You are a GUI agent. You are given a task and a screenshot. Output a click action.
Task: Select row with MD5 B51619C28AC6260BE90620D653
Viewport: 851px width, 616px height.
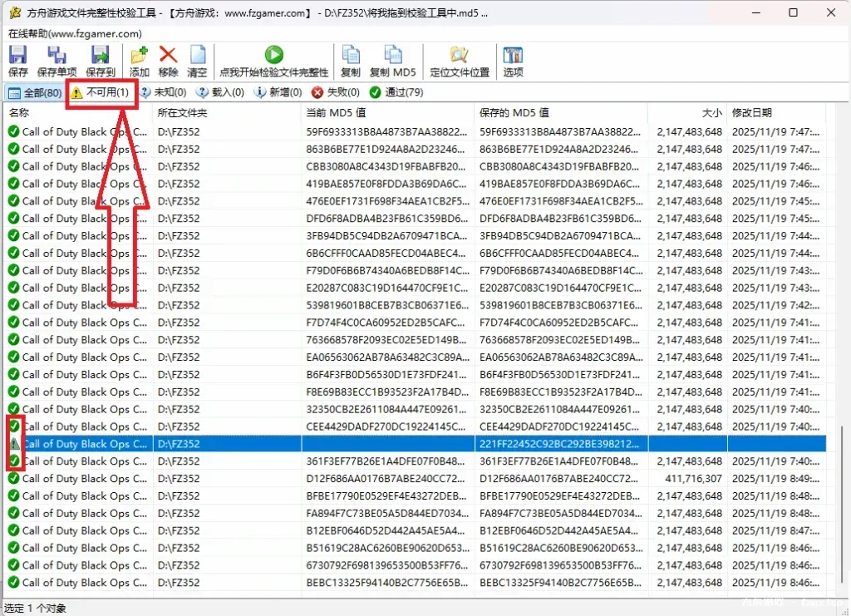[x=416, y=548]
